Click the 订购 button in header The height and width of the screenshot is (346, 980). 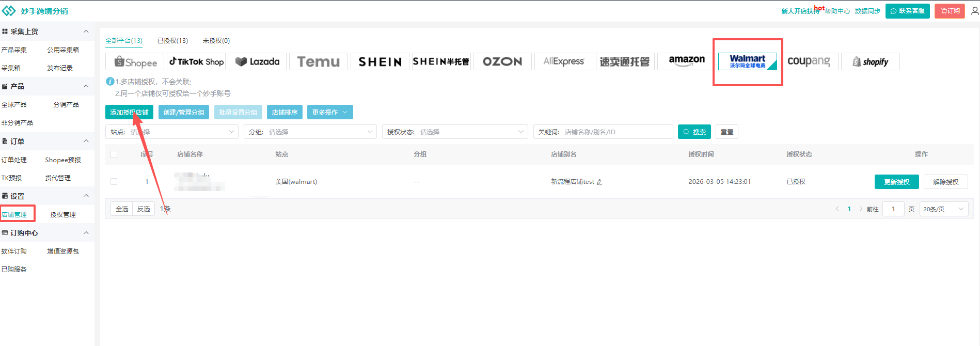click(950, 11)
